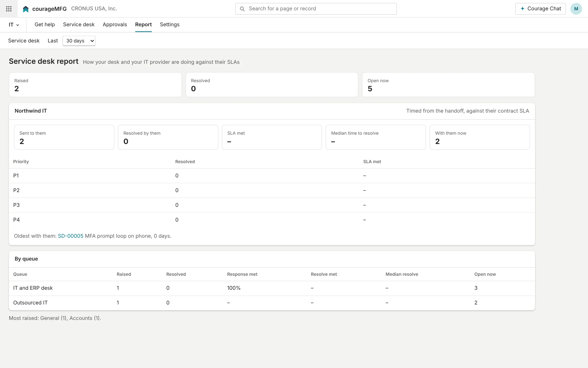
Task: Click the P1 priority row
Action: [x=272, y=176]
